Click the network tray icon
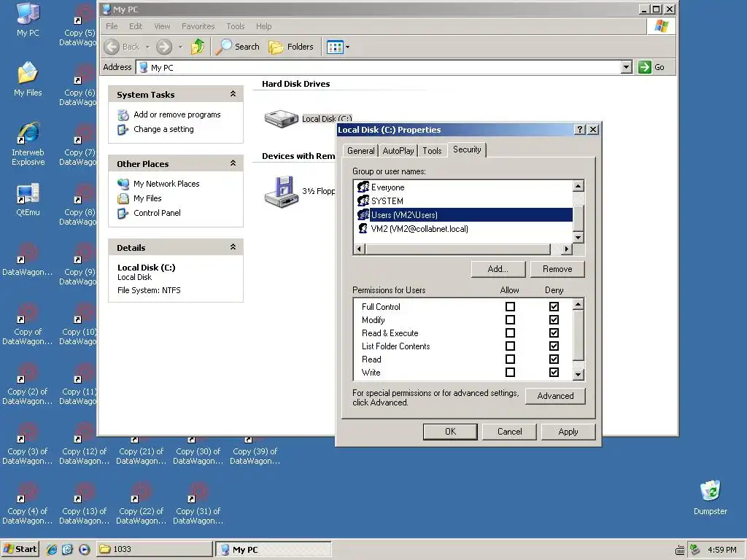 pos(695,550)
